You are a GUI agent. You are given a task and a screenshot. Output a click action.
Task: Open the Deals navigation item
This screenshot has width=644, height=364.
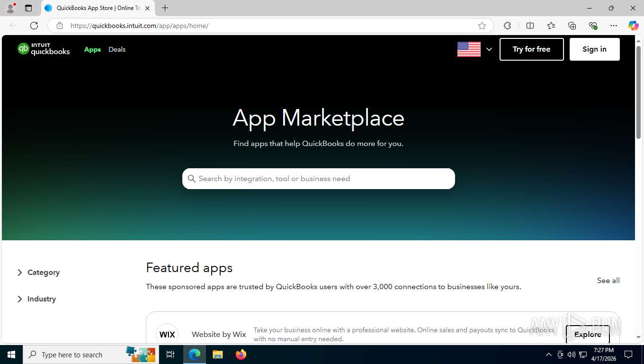[x=117, y=49]
